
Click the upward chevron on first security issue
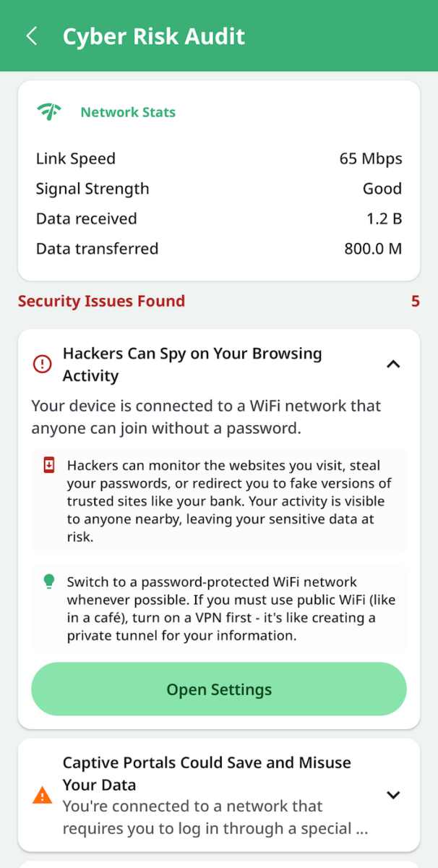point(393,365)
